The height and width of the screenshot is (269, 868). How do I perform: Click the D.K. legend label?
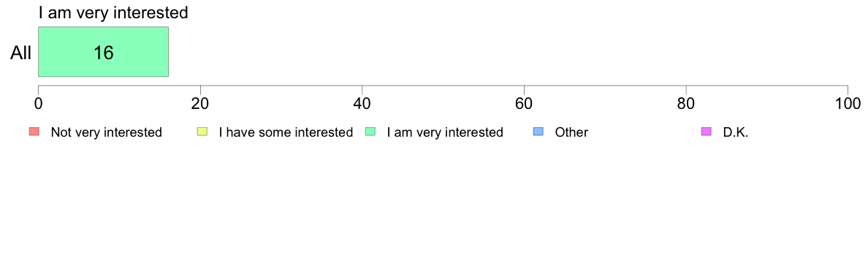[x=736, y=132]
